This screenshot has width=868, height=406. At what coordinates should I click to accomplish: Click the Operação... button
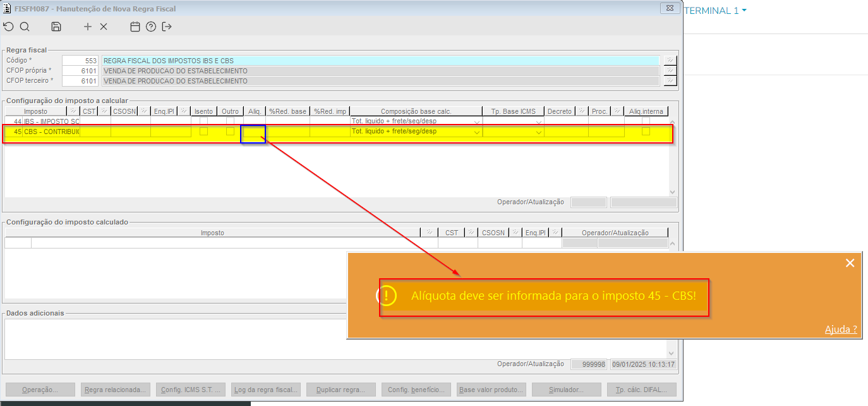point(40,390)
